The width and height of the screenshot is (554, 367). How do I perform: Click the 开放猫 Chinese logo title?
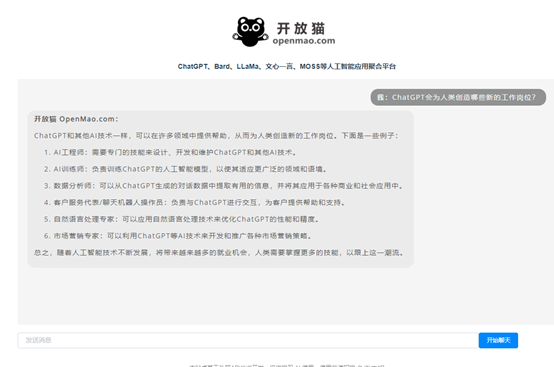pos(301,28)
